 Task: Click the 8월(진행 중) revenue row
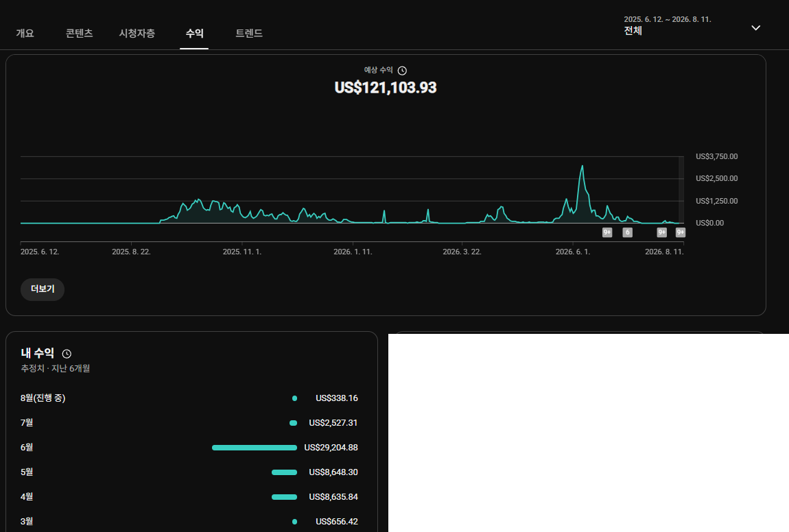[x=189, y=398]
